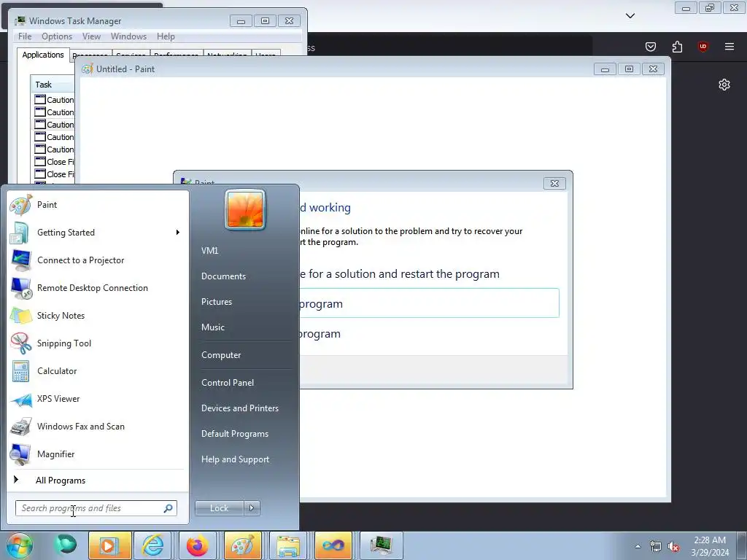Open Firefox extensions puzzle icon
This screenshot has height=560, width=747.
pyautogui.click(x=677, y=47)
